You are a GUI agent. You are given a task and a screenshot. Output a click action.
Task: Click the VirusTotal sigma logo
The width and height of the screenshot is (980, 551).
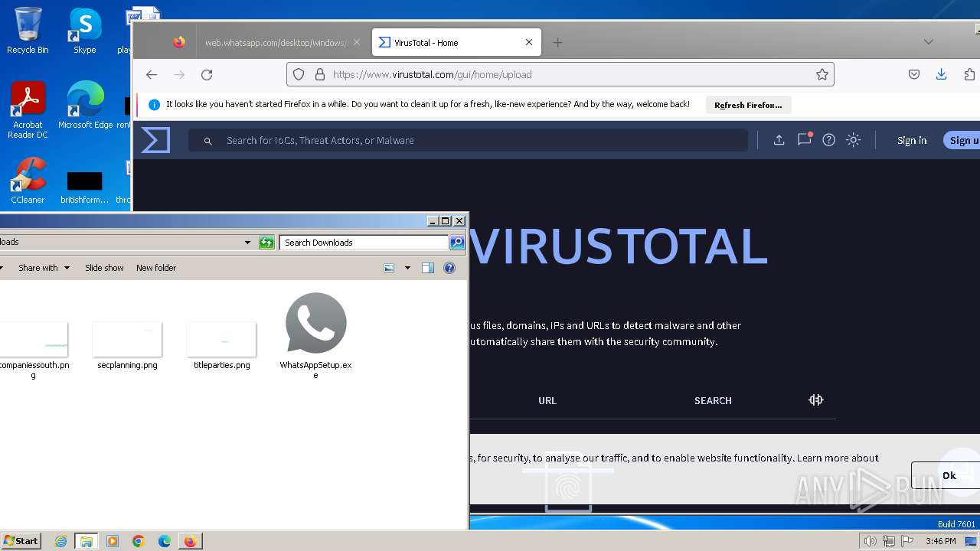pyautogui.click(x=155, y=140)
